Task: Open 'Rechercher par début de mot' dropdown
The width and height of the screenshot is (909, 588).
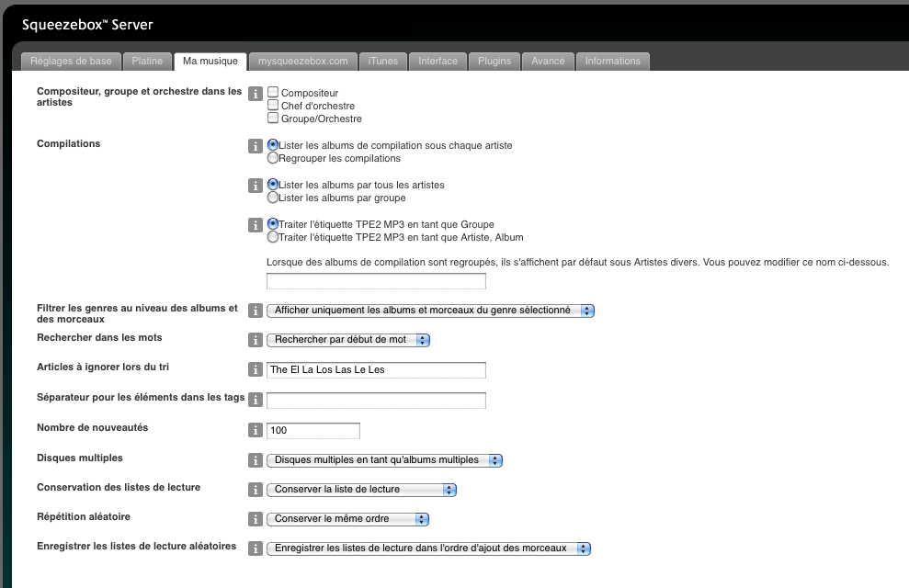Action: tap(348, 340)
